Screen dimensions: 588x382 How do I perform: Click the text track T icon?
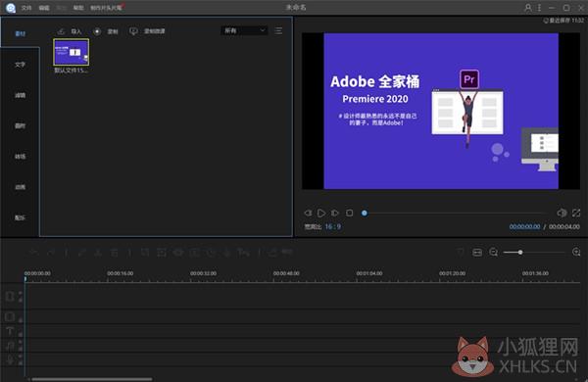pos(10,331)
